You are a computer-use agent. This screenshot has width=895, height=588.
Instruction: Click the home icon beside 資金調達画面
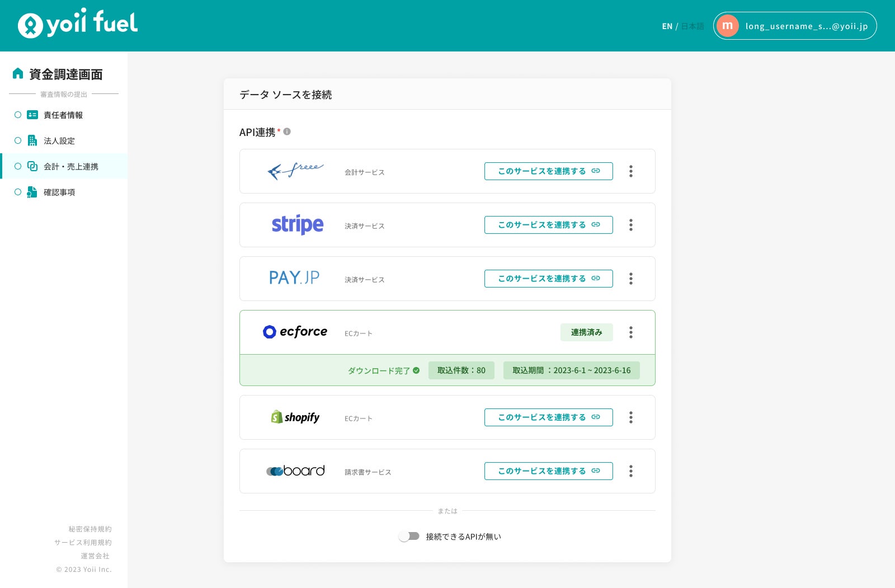pyautogui.click(x=18, y=73)
